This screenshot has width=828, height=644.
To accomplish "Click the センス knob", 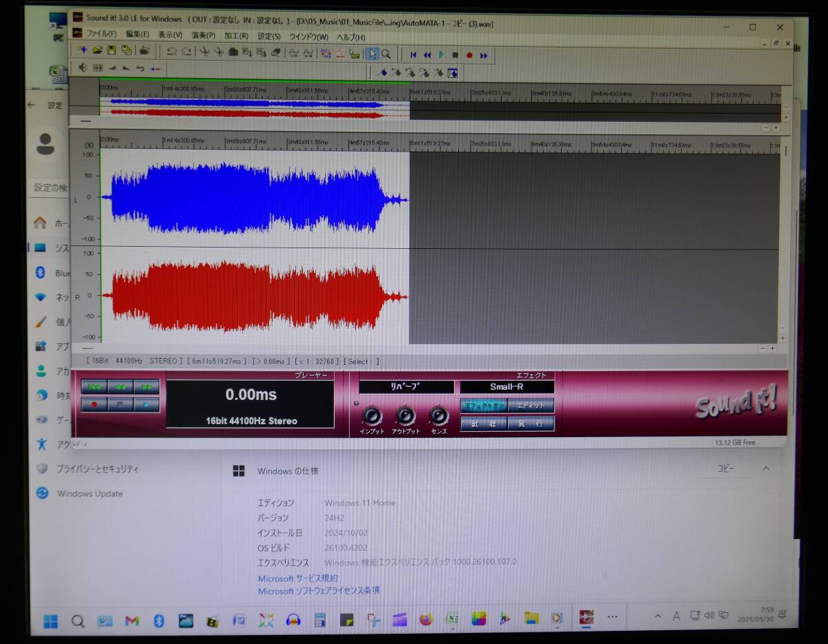I will [439, 416].
